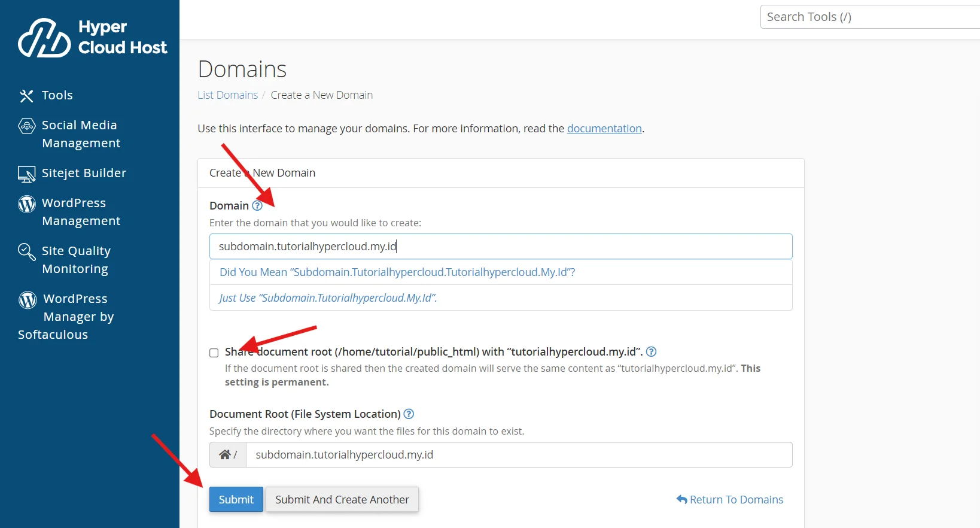Open Tools in the sidebar menu

57,96
